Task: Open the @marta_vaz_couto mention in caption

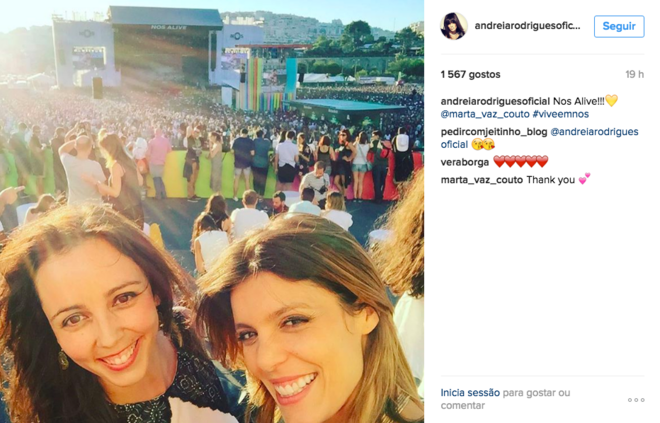Action: click(x=485, y=114)
